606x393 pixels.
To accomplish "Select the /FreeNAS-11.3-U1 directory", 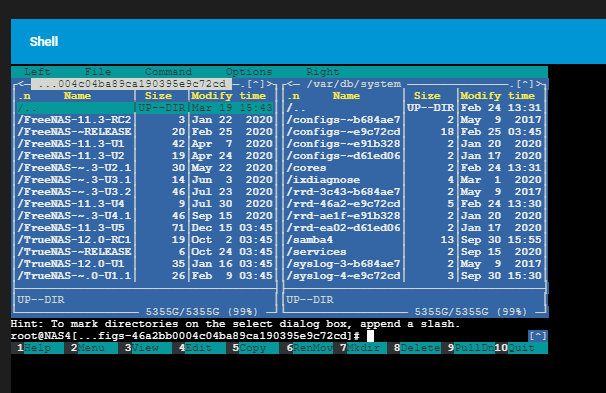I will (x=145, y=144).
